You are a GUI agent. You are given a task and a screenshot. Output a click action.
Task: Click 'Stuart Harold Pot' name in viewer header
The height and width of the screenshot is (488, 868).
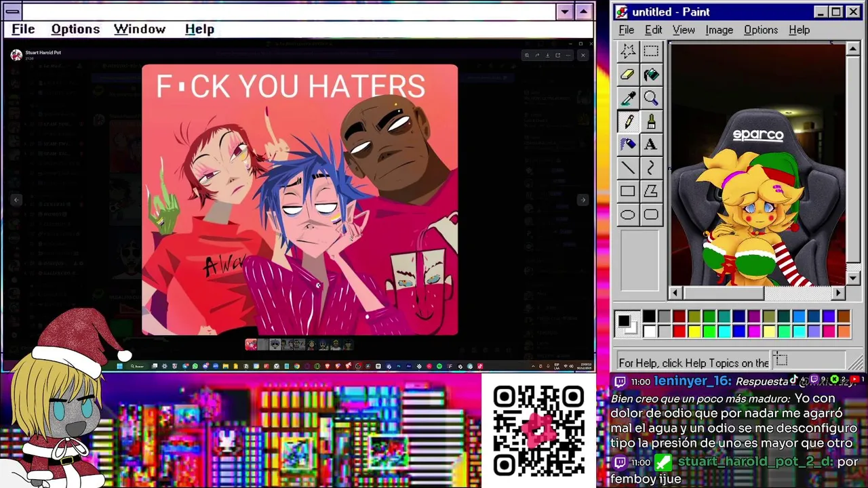point(43,52)
